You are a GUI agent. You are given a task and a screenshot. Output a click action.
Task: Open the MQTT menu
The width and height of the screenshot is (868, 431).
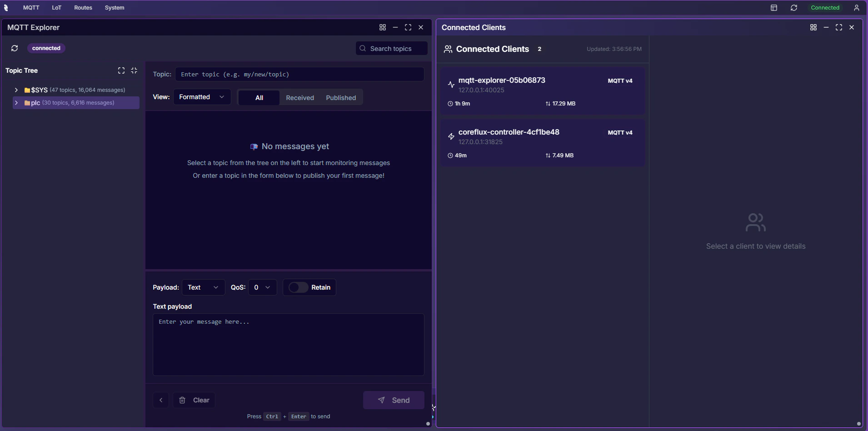(x=30, y=8)
